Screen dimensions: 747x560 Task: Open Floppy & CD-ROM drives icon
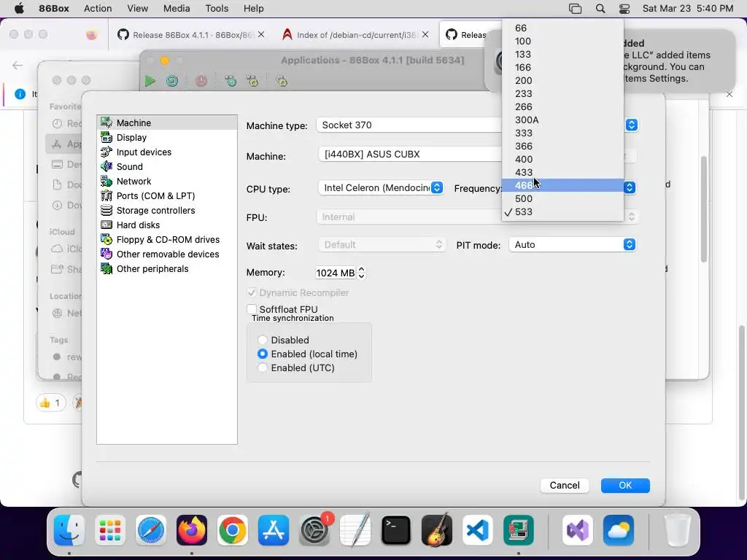click(x=107, y=240)
